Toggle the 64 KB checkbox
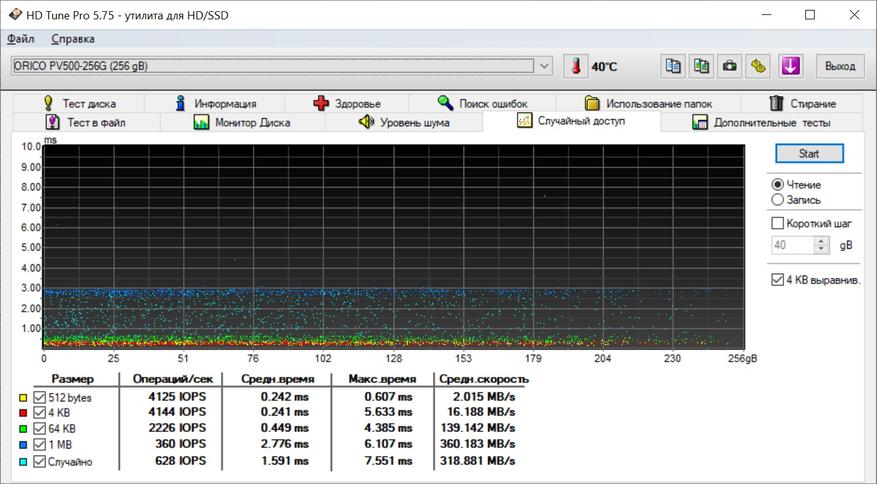Image resolution: width=877 pixels, height=484 pixels. click(x=39, y=429)
